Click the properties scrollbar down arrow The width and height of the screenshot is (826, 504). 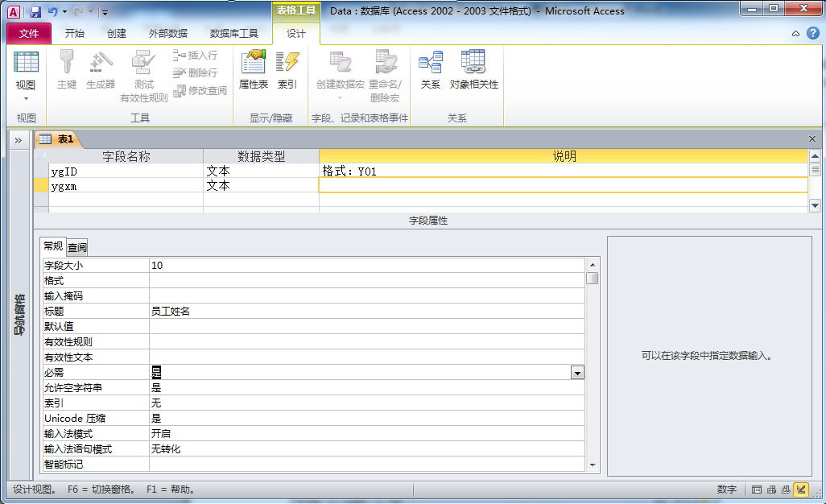pos(593,465)
